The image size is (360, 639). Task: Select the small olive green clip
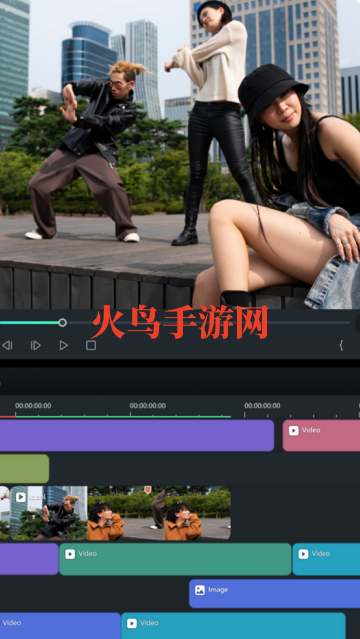[x=24, y=469]
